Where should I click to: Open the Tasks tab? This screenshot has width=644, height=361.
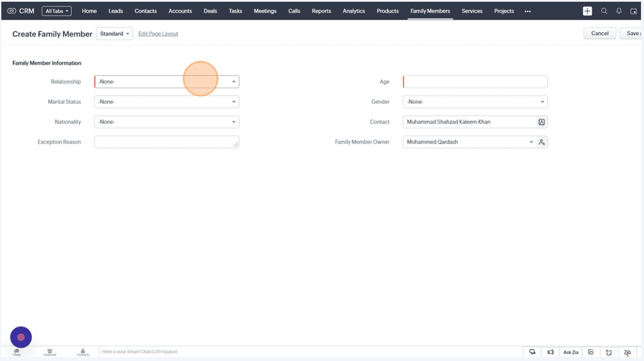pos(235,11)
